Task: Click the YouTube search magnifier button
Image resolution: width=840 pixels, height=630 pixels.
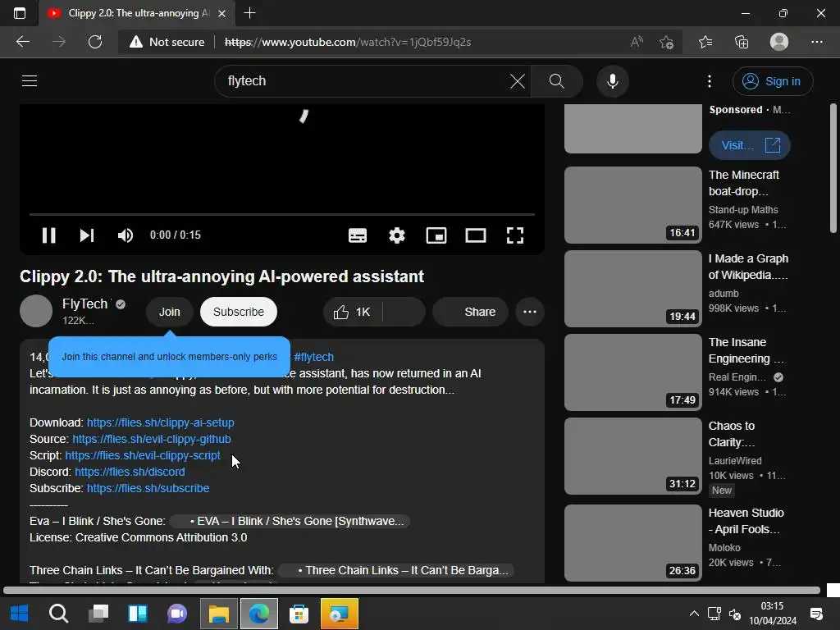Action: tap(557, 81)
